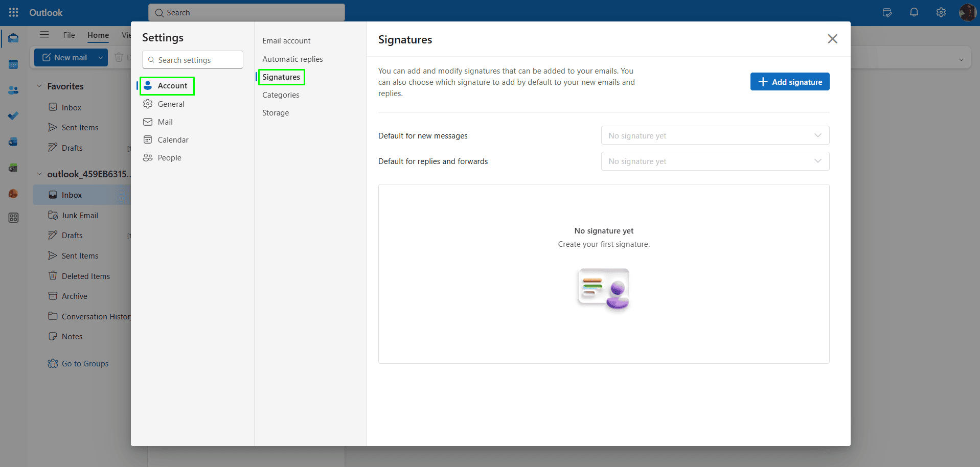Open the Automatic replies settings page
This screenshot has width=980, height=467.
(292, 59)
